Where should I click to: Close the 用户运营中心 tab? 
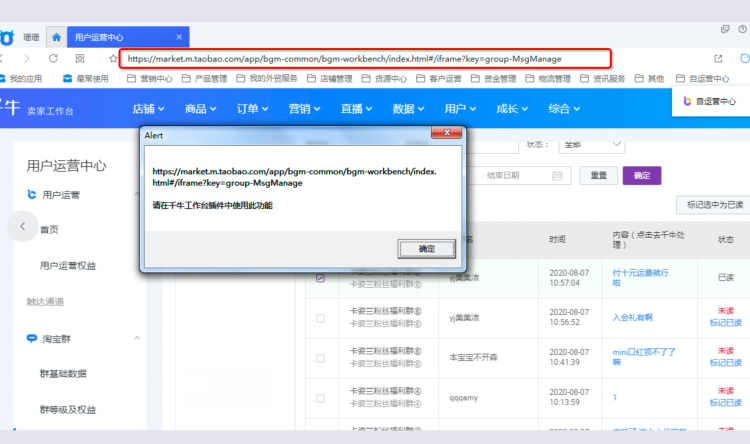pyautogui.click(x=179, y=37)
